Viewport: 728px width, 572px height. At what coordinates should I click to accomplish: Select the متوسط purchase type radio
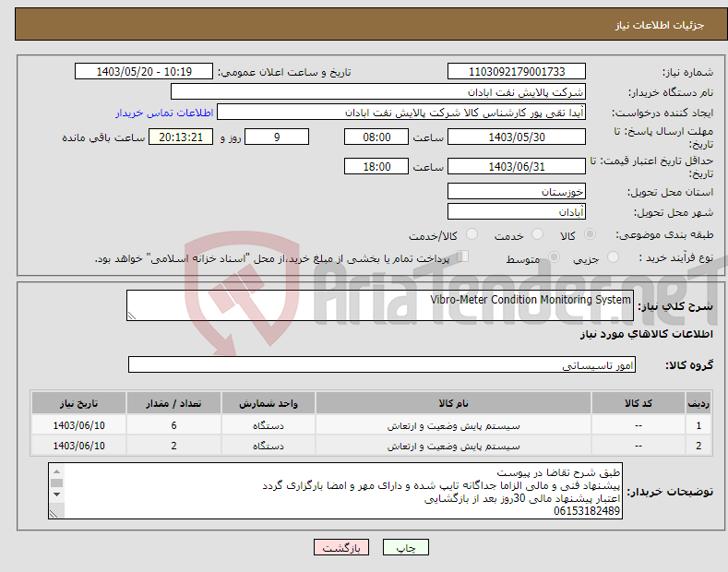(x=554, y=257)
